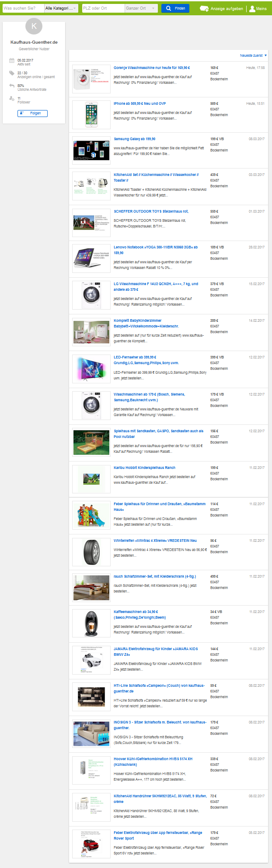Open the Winterreifen Wintrac 4 Xtreme listing

155,541
